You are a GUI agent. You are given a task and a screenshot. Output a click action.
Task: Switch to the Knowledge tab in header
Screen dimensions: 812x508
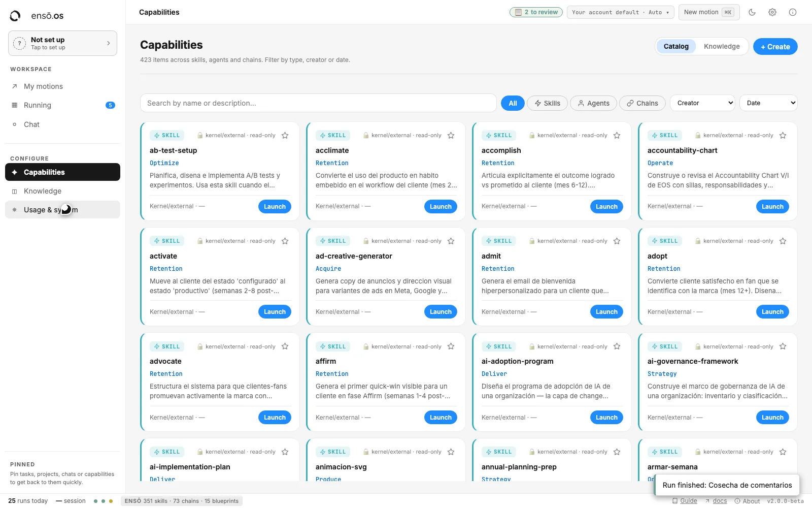click(x=722, y=46)
